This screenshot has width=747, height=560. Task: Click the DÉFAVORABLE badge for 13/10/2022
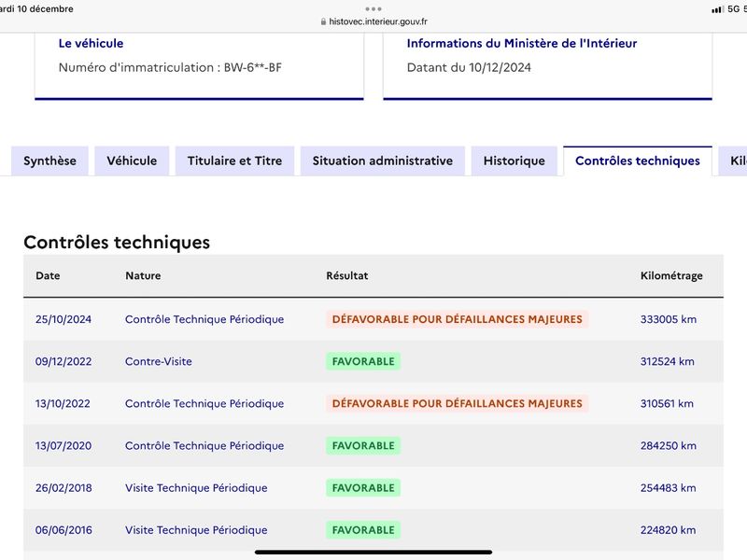(457, 403)
